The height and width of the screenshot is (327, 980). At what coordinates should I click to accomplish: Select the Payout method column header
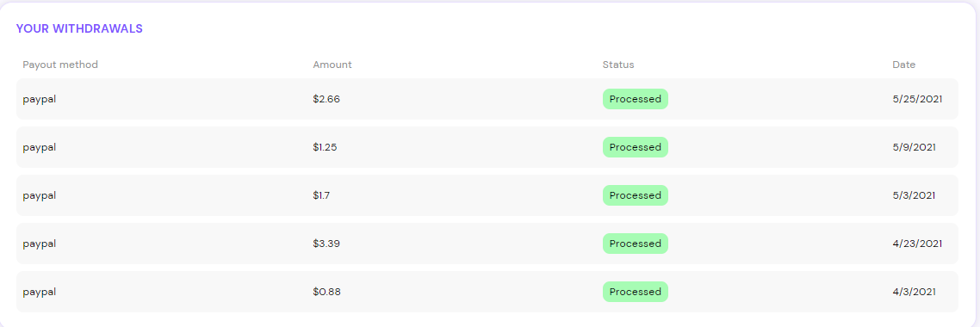click(x=60, y=65)
